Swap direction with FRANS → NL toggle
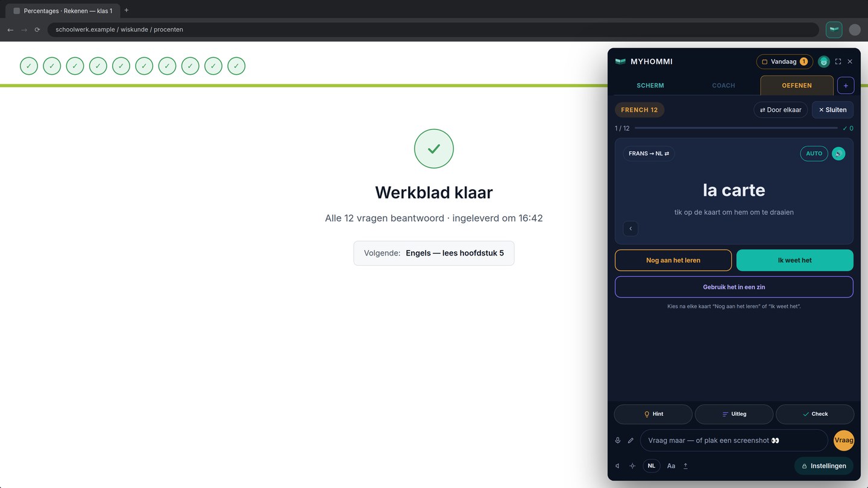 pos(649,154)
